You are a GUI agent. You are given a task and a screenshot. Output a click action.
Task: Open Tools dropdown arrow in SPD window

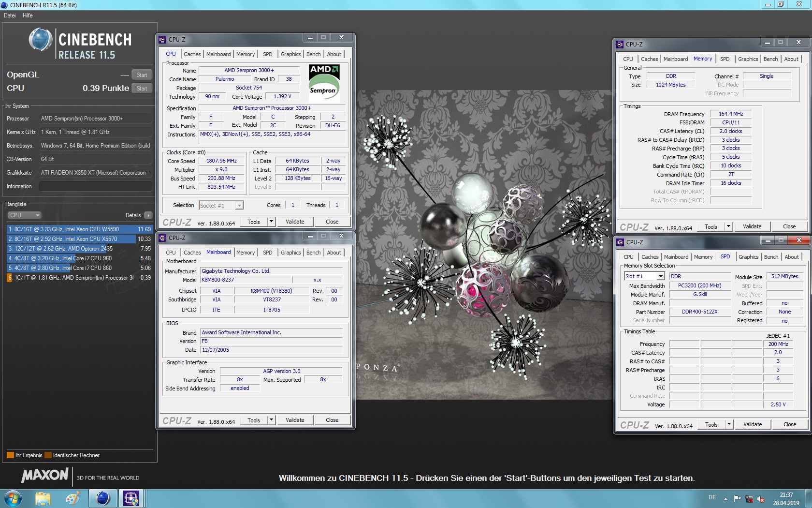coord(729,424)
